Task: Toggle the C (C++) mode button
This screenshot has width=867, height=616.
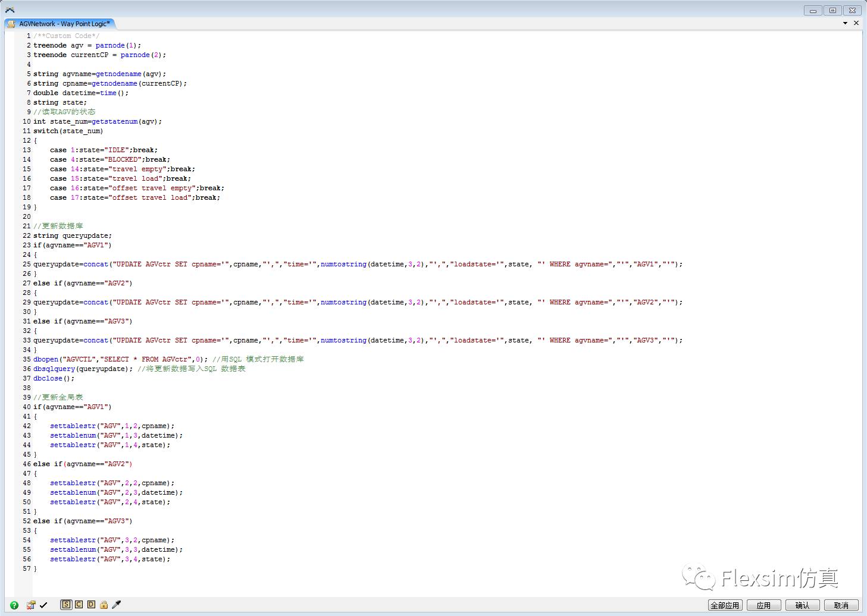Action: (x=79, y=605)
